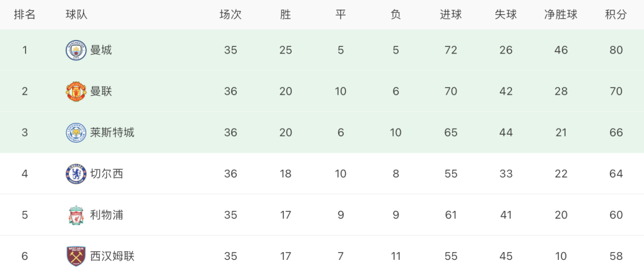Click the 失球 column header
The width and height of the screenshot is (644, 274).
pyautogui.click(x=506, y=15)
